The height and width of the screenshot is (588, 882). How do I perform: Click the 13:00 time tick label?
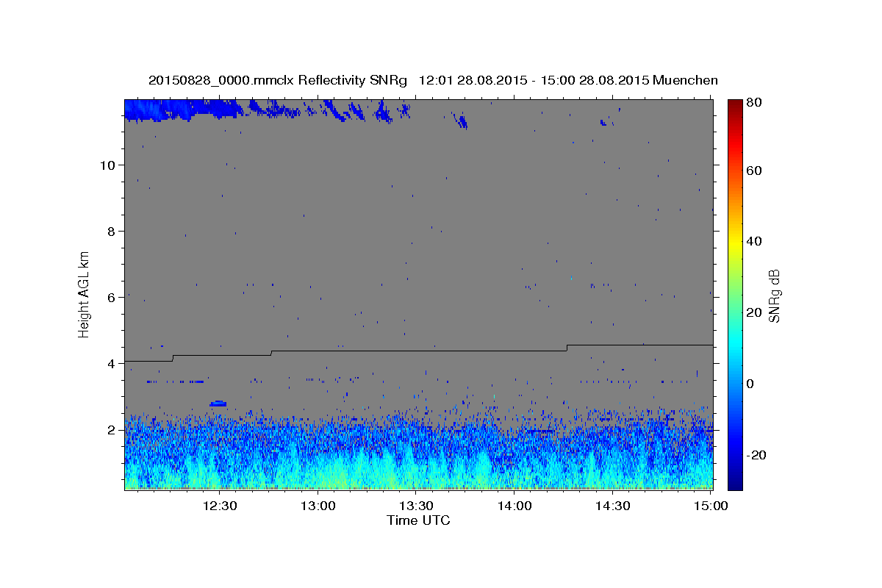318,506
